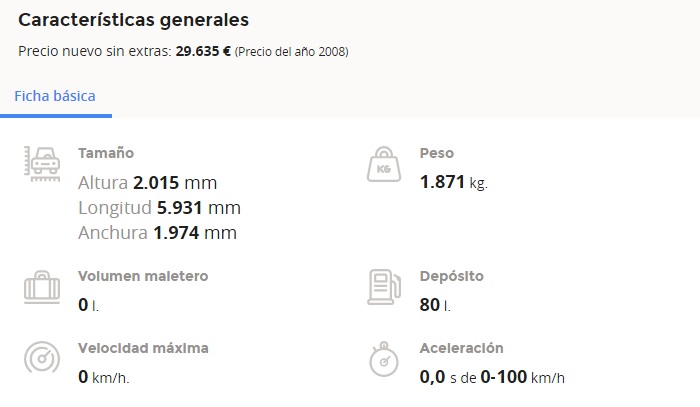Click the Velocidad máxima label
This screenshot has width=700, height=407.
coord(143,348)
